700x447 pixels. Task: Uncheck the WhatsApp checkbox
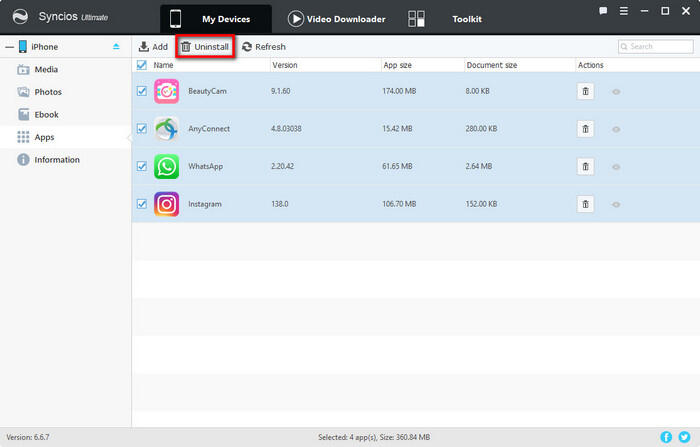coord(142,166)
